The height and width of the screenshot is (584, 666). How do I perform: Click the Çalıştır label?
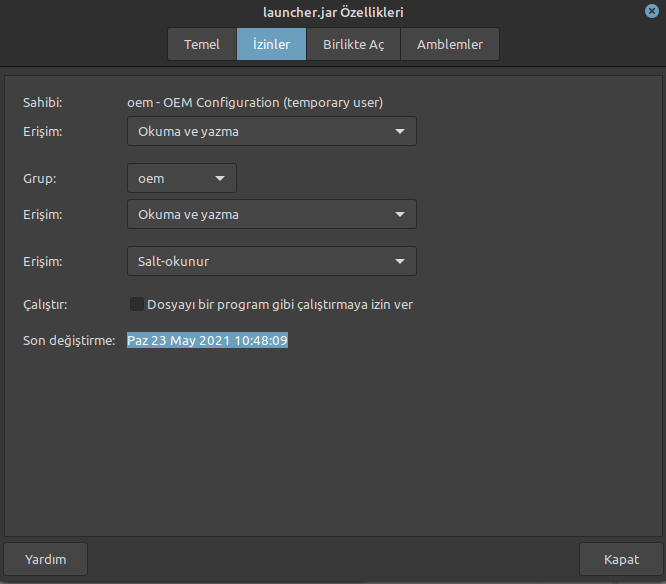[x=45, y=304]
